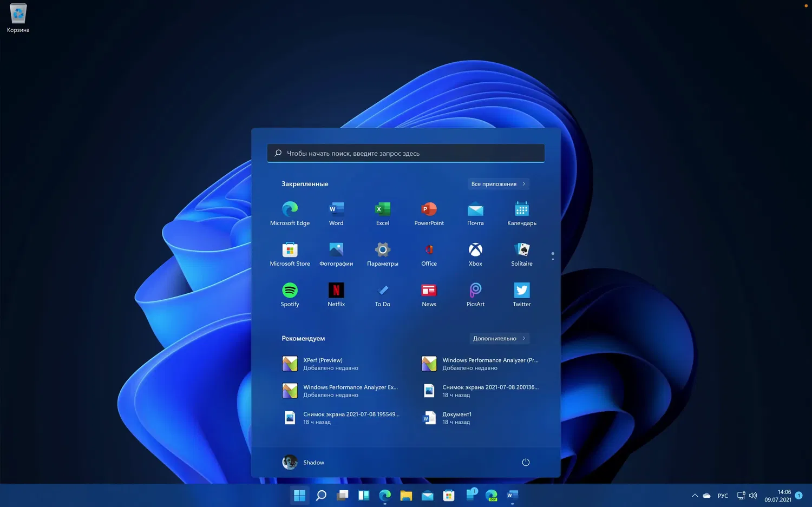
Task: Click the search field in Start menu
Action: (406, 153)
